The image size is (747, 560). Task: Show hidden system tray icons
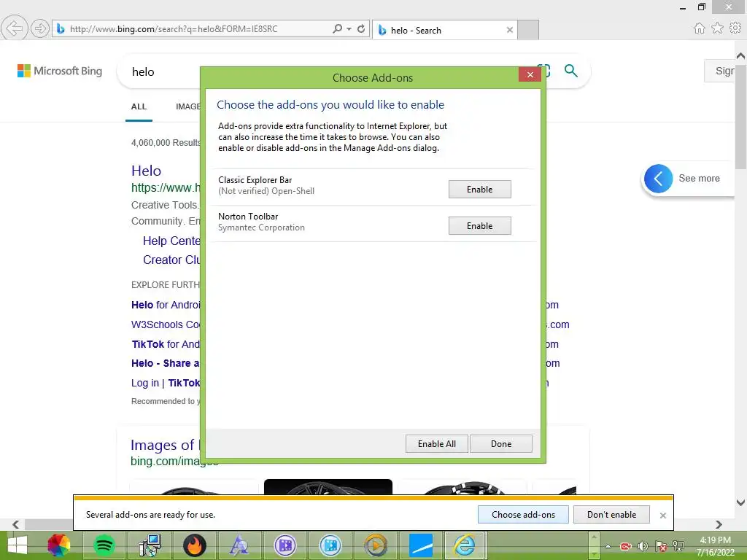point(608,546)
